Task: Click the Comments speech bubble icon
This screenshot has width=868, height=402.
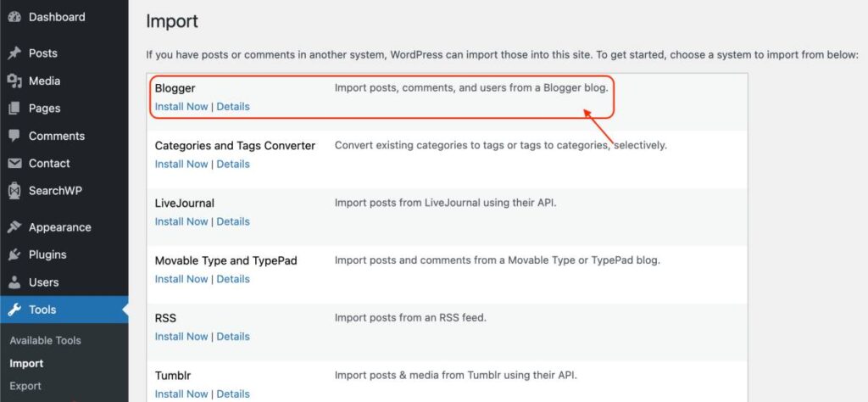Action: [14, 137]
